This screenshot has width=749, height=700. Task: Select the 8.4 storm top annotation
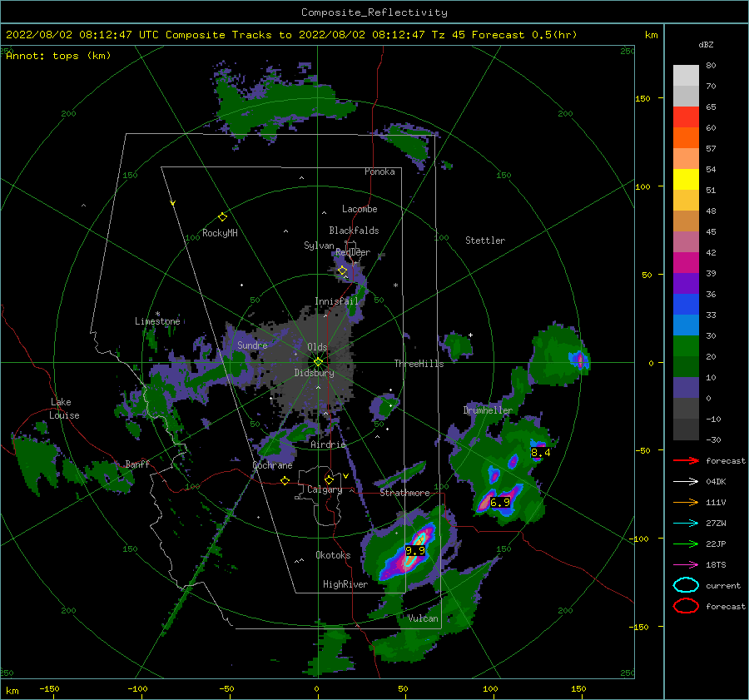[540, 453]
